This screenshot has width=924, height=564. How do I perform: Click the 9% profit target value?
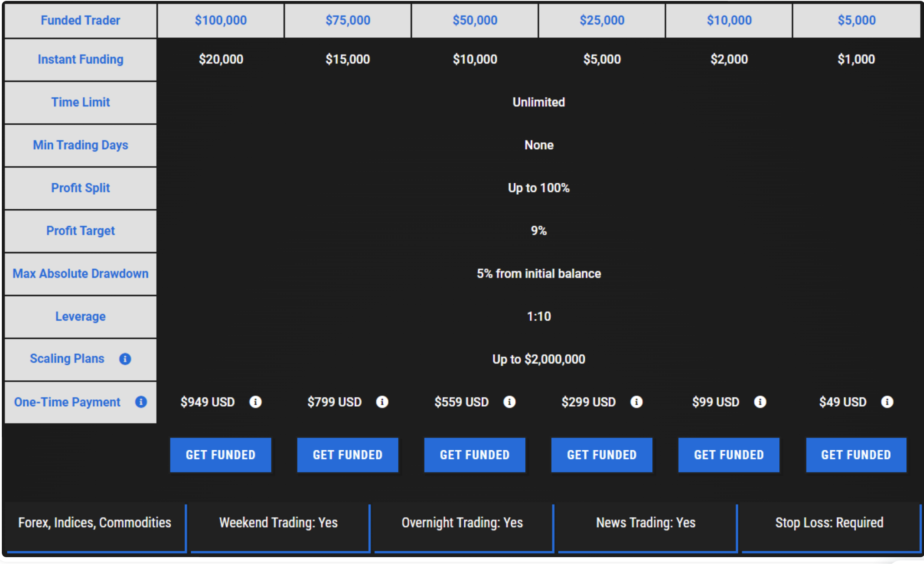(539, 231)
